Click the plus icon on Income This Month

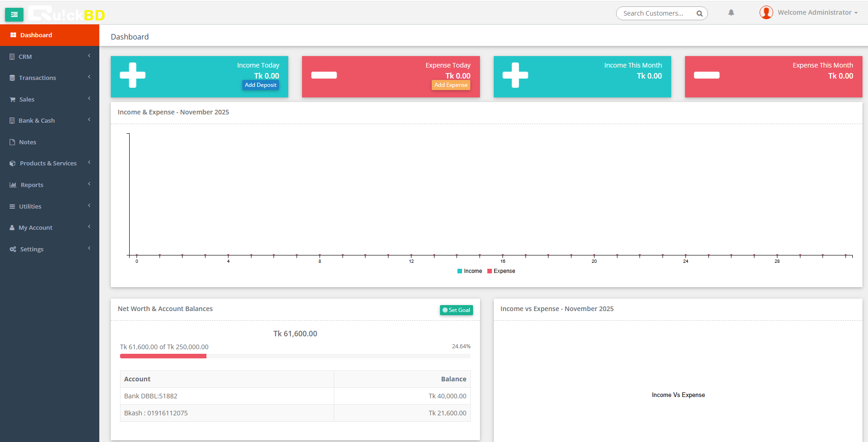coord(515,75)
